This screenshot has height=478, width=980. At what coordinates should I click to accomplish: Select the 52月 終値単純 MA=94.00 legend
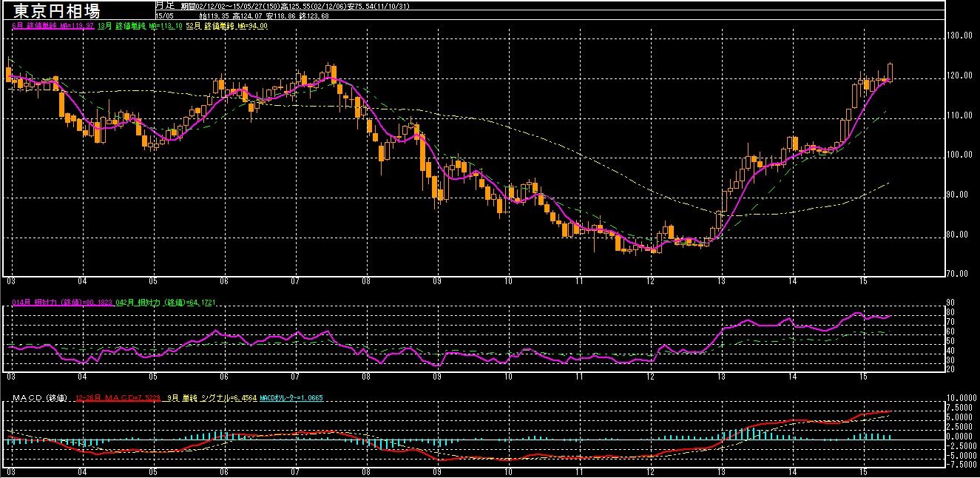(227, 26)
